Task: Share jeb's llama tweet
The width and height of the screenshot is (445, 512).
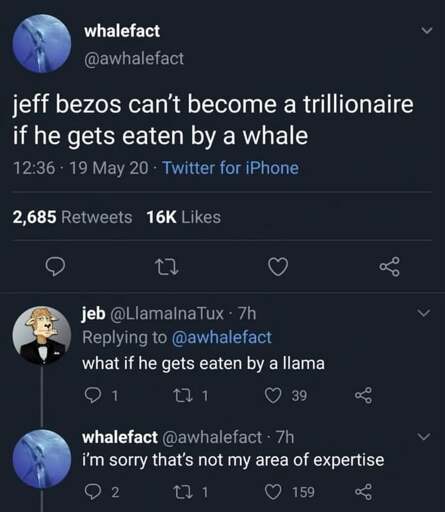Action: point(363,395)
